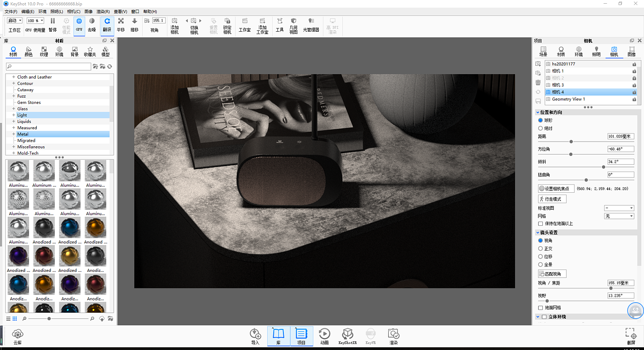
Task: Click the 导入 import icon
Action: (x=255, y=336)
